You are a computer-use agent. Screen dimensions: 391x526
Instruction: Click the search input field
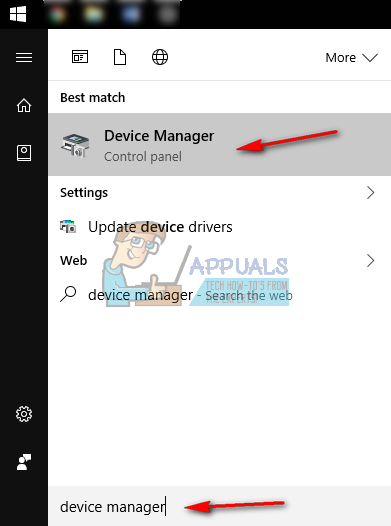pyautogui.click(x=220, y=506)
